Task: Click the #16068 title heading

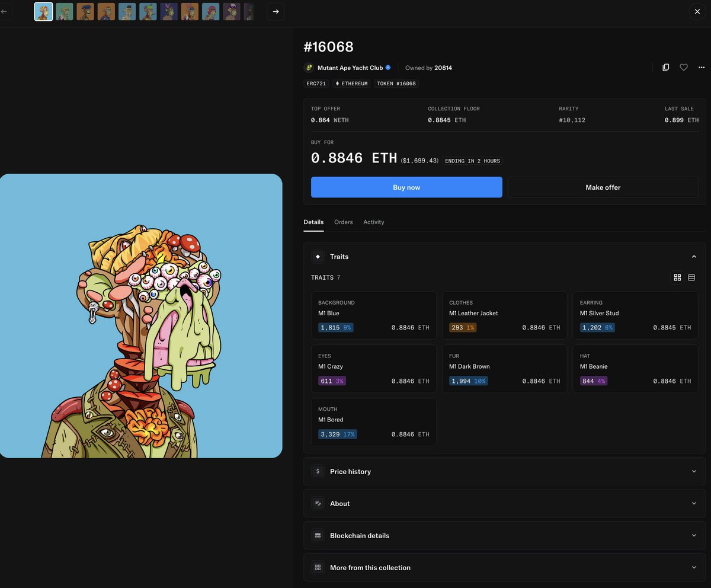Action: [x=328, y=47]
